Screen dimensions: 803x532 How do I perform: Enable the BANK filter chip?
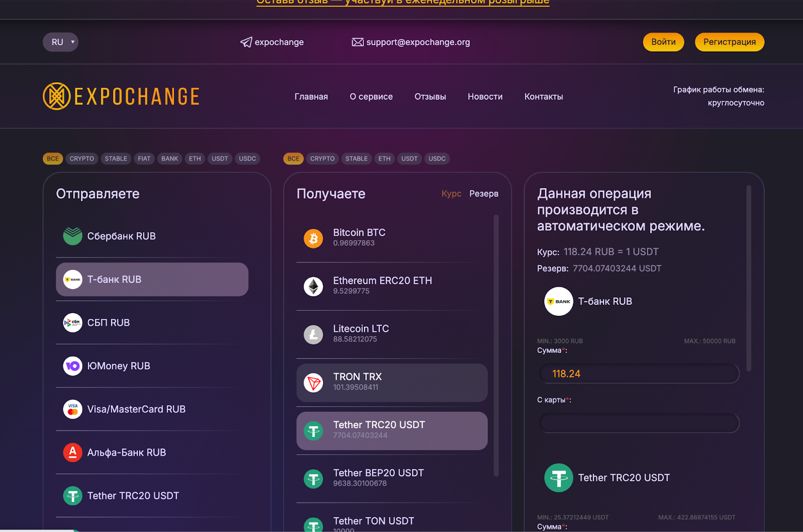[170, 158]
